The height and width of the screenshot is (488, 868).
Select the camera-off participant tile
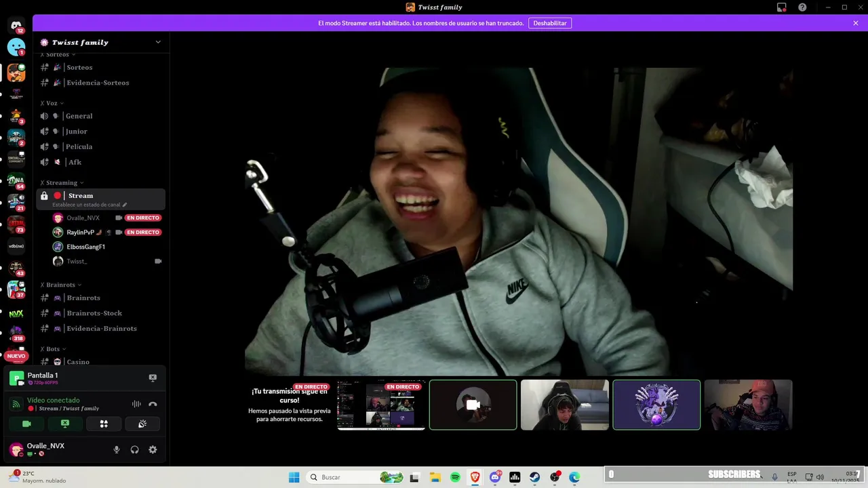tap(473, 405)
